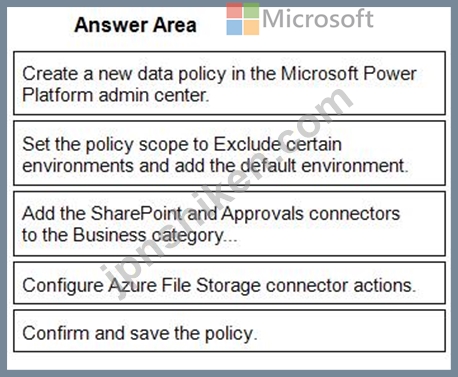The image size is (458, 377).
Task: Click the yellow square of Microsoft logo
Action: 251,27
